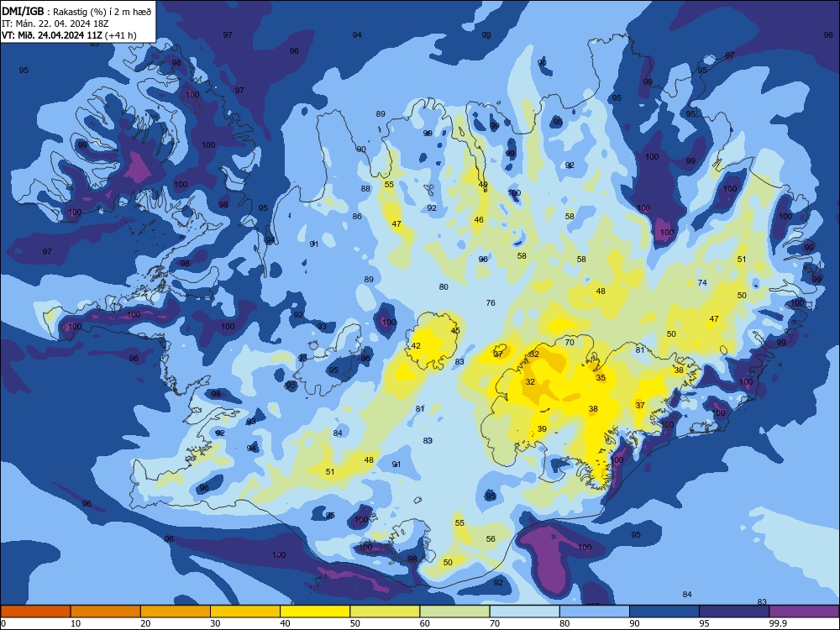Click the dark orange 0–10 legend swatch
Screen dimensions: 840x630
pos(35,612)
